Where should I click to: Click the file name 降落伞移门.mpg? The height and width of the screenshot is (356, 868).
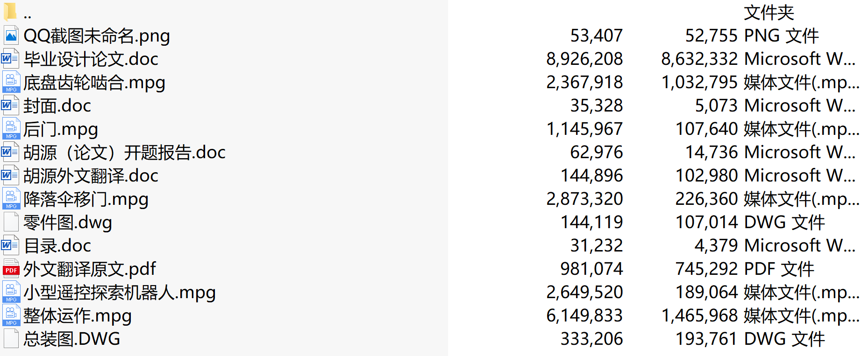[86, 199]
